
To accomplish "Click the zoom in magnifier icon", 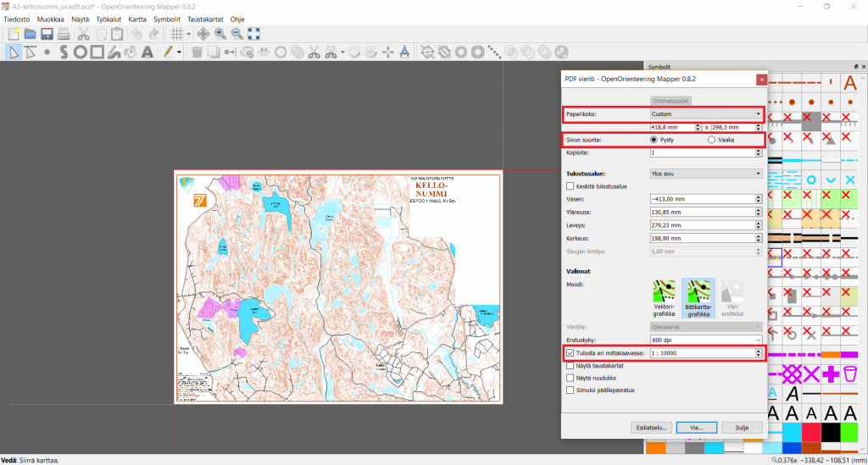I will 220,34.
